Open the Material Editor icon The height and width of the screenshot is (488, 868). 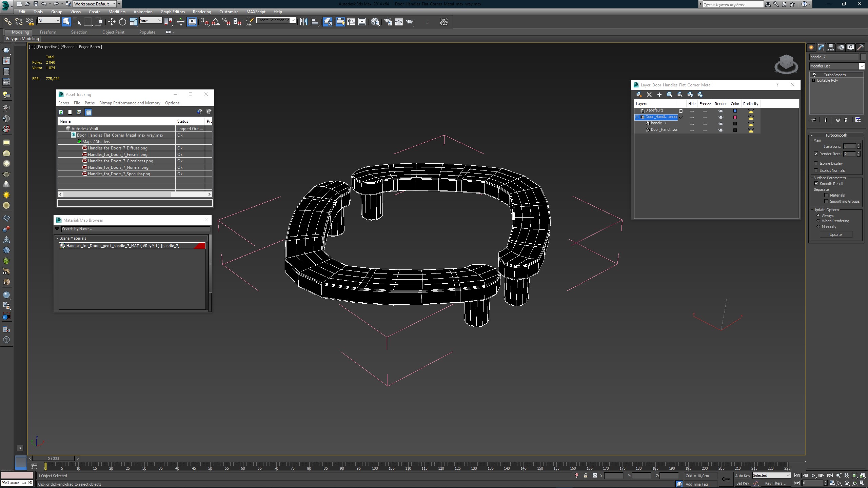coord(375,22)
